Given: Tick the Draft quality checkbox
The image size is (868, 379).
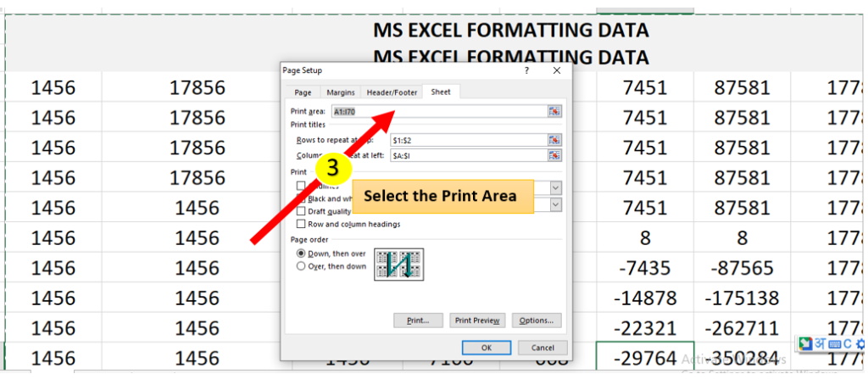Looking at the screenshot, I should (x=301, y=211).
